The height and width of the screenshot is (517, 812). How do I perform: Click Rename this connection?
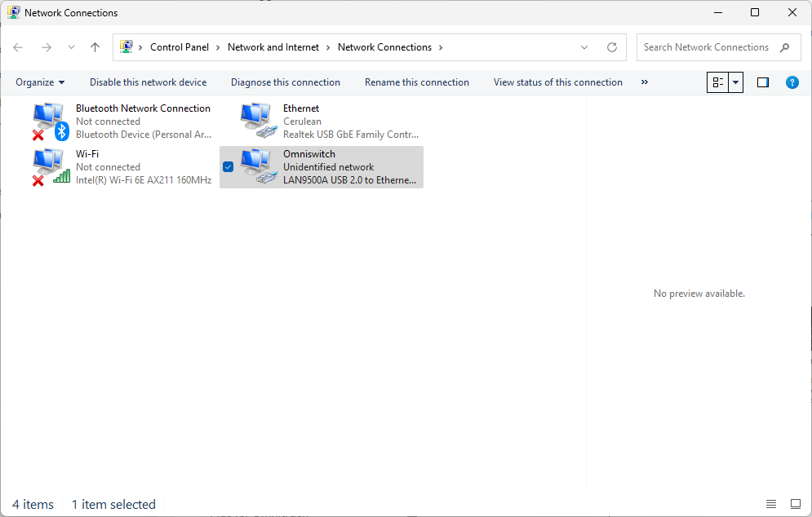pyautogui.click(x=416, y=82)
